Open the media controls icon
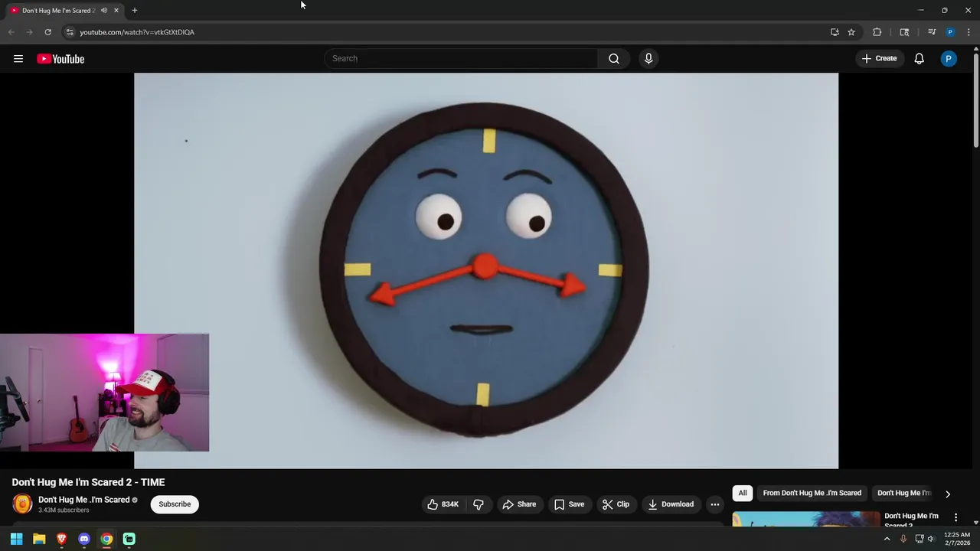Screen dimensions: 980x551 click(932, 32)
